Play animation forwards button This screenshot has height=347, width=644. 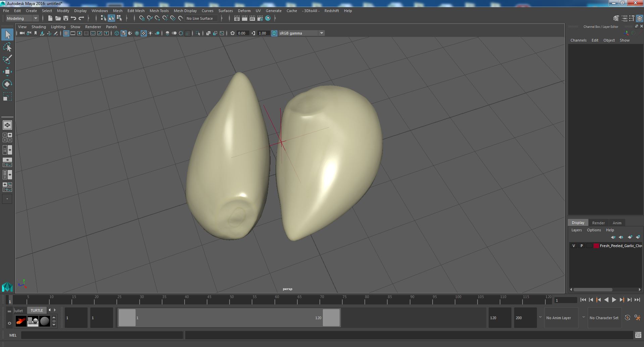[614, 300]
